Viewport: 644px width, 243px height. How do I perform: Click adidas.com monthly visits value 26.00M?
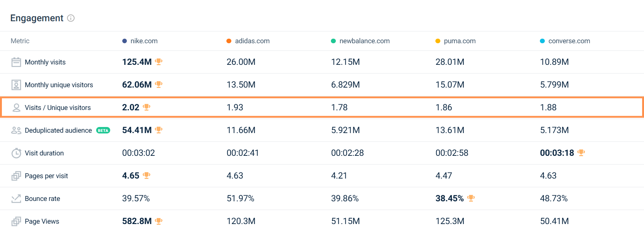241,62
